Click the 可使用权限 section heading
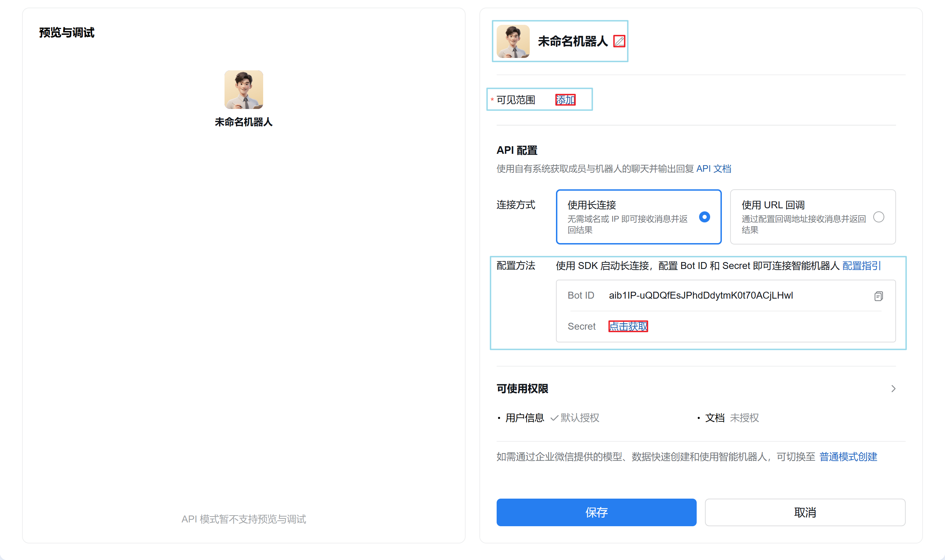The image size is (945, 560). pos(522,389)
